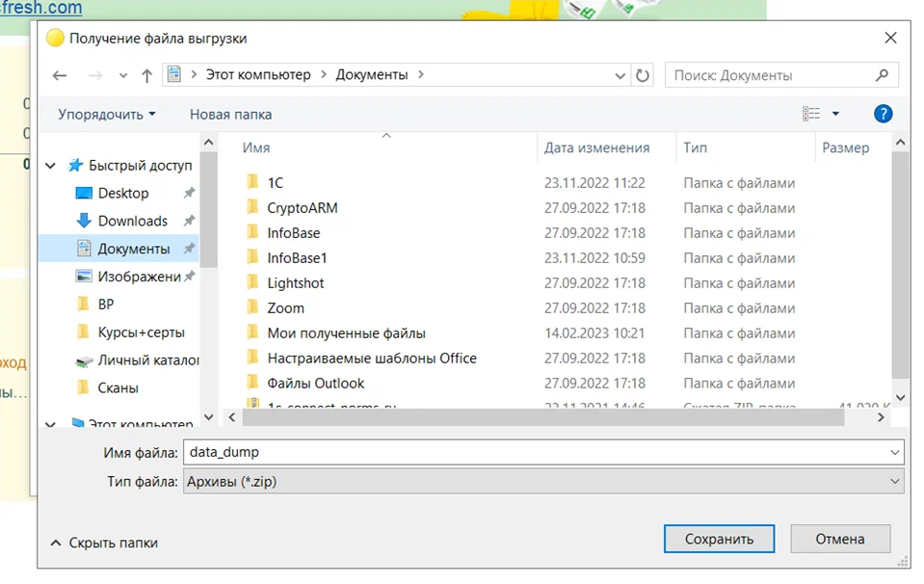Select Downloads in Quick access

133,221
